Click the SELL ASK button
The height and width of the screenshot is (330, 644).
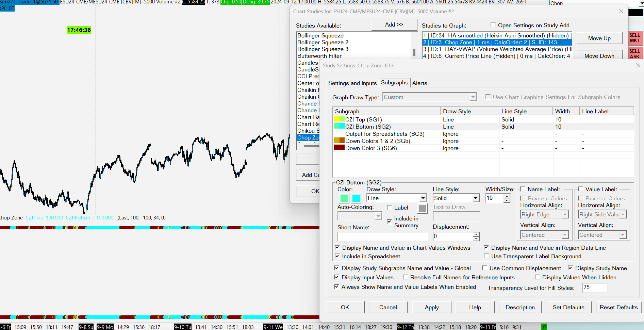(635, 54)
